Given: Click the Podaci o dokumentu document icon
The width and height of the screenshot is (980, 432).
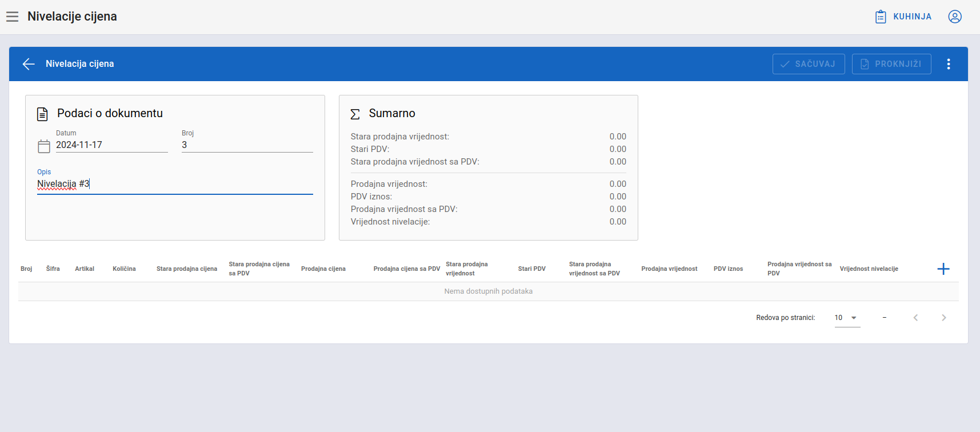Looking at the screenshot, I should (x=42, y=114).
